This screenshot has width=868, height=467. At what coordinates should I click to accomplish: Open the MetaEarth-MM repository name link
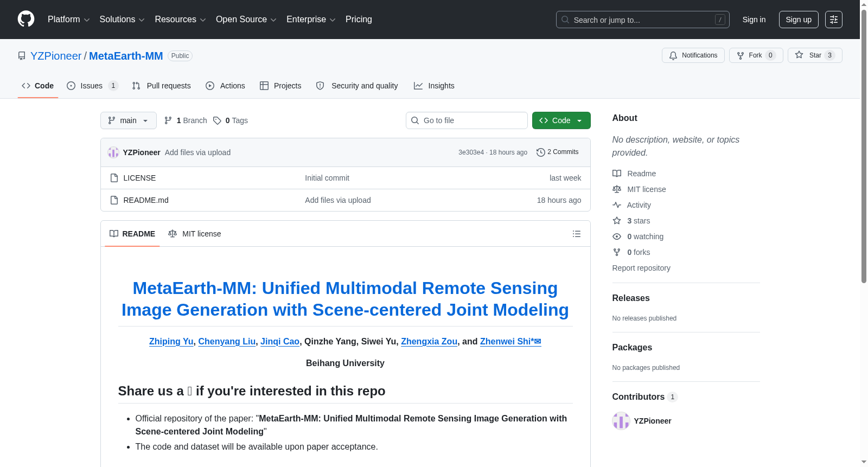point(126,56)
